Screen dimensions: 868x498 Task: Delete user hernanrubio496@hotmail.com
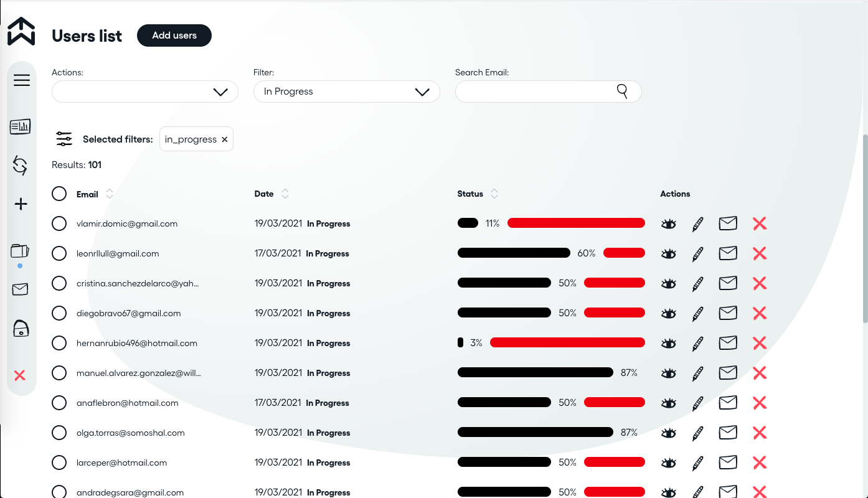(x=760, y=343)
